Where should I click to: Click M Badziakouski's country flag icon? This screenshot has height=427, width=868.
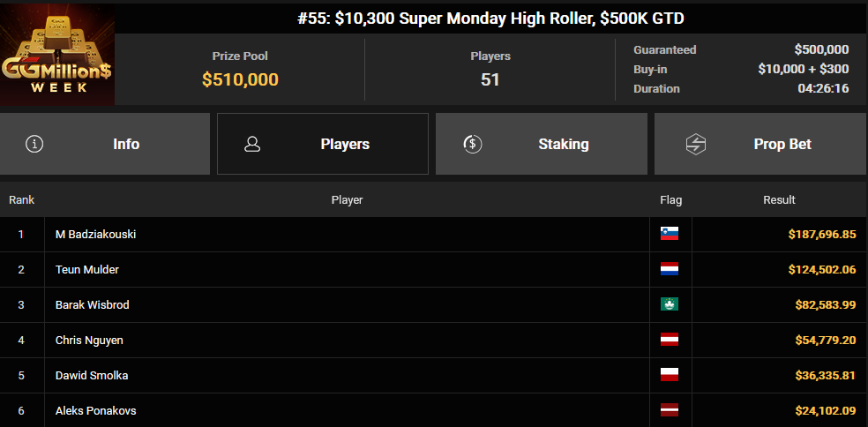(670, 234)
